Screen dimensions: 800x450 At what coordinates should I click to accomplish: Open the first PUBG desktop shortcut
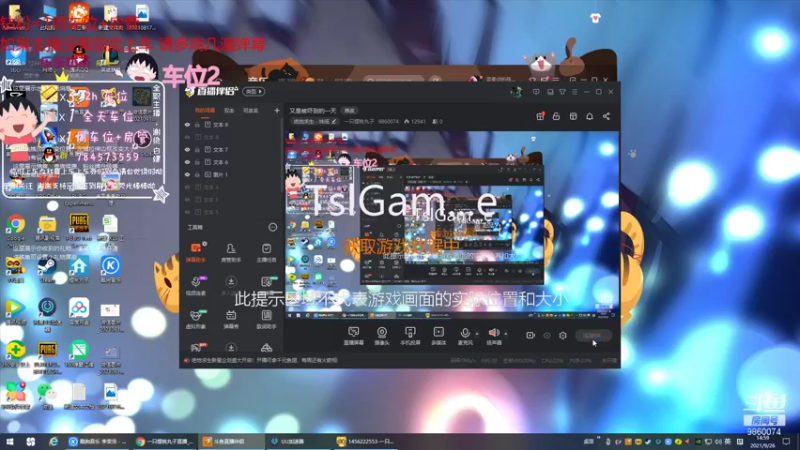click(x=79, y=228)
